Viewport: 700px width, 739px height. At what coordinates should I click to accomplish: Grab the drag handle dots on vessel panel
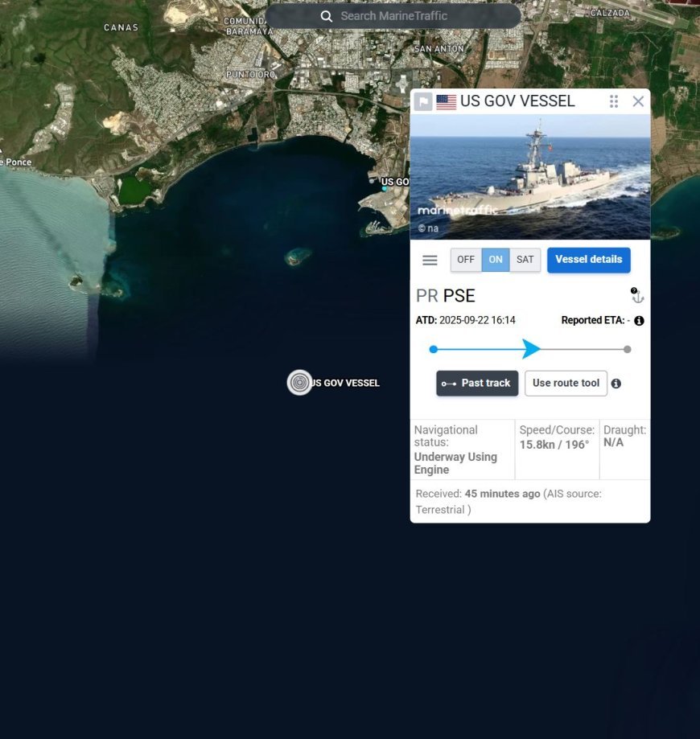pyautogui.click(x=614, y=101)
